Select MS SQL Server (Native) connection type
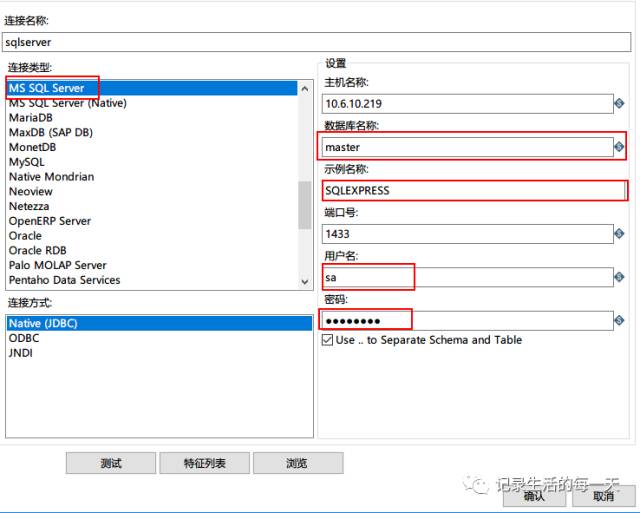This screenshot has width=640, height=513. pos(152,103)
